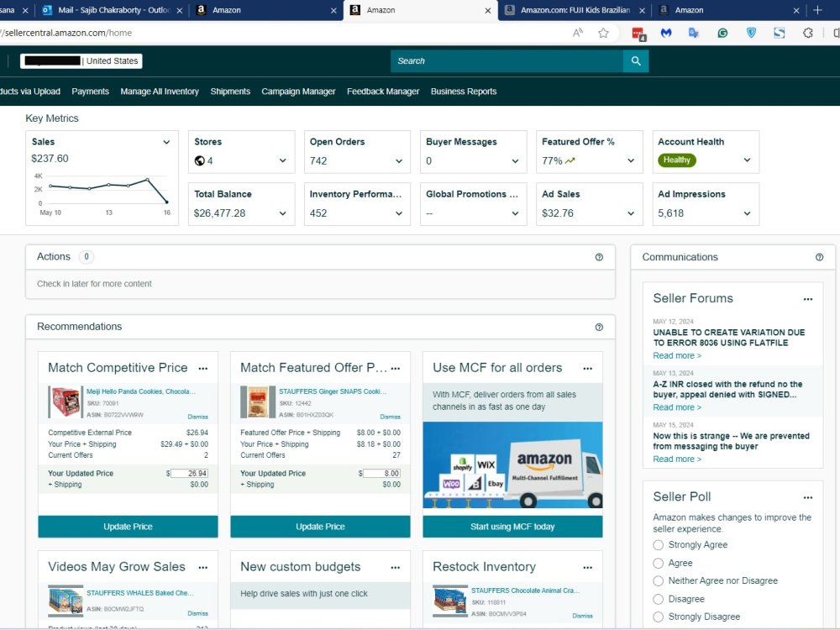Click Update Price under Match Featured Offer
The height and width of the screenshot is (630, 840).
tap(320, 528)
